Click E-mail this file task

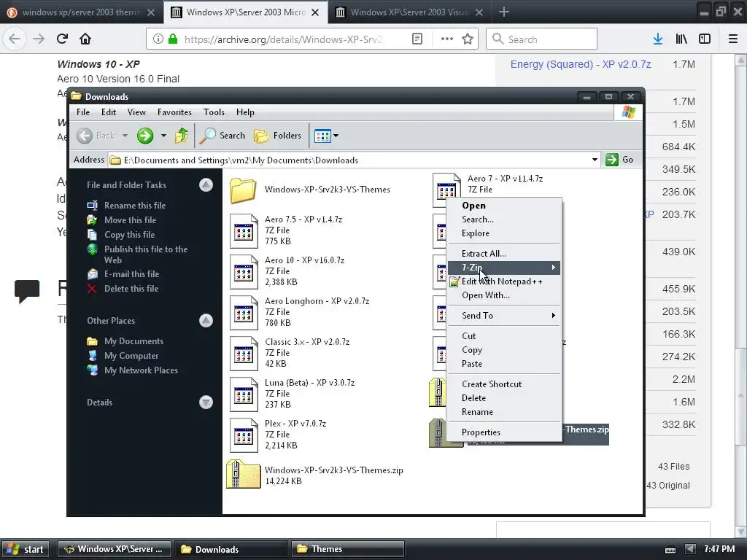point(131,274)
